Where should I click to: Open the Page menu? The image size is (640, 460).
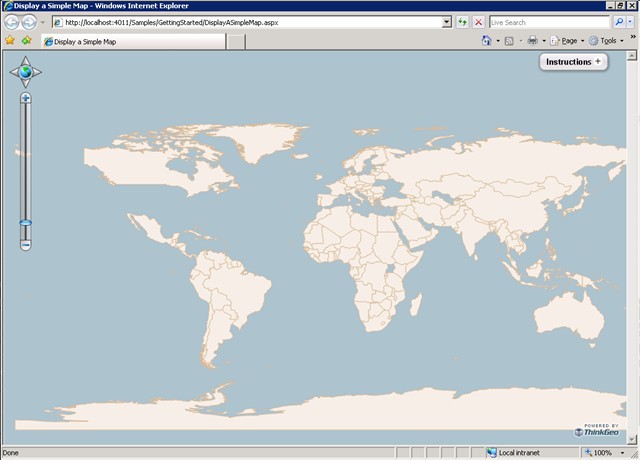tap(566, 41)
